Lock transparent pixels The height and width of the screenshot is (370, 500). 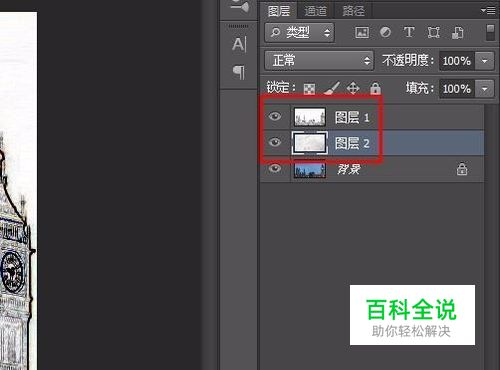click(x=309, y=89)
